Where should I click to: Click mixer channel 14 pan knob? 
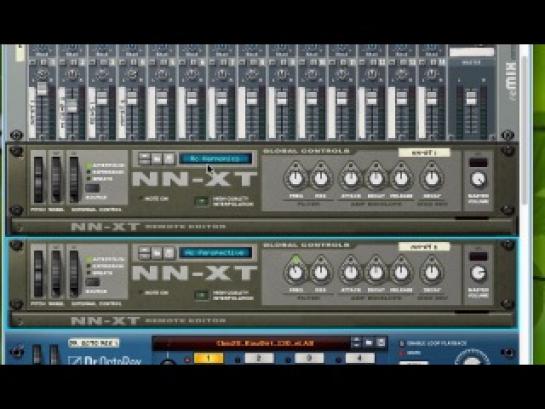pyautogui.click(x=431, y=74)
